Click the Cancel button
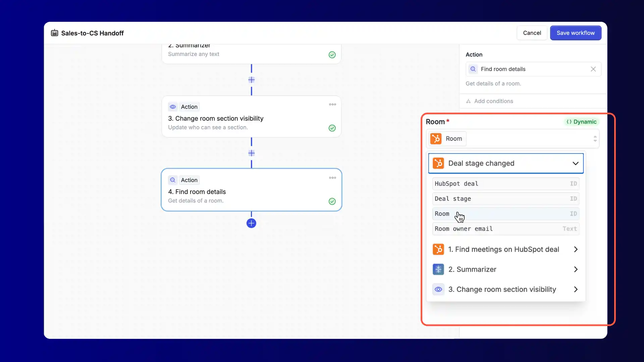 pos(532,33)
